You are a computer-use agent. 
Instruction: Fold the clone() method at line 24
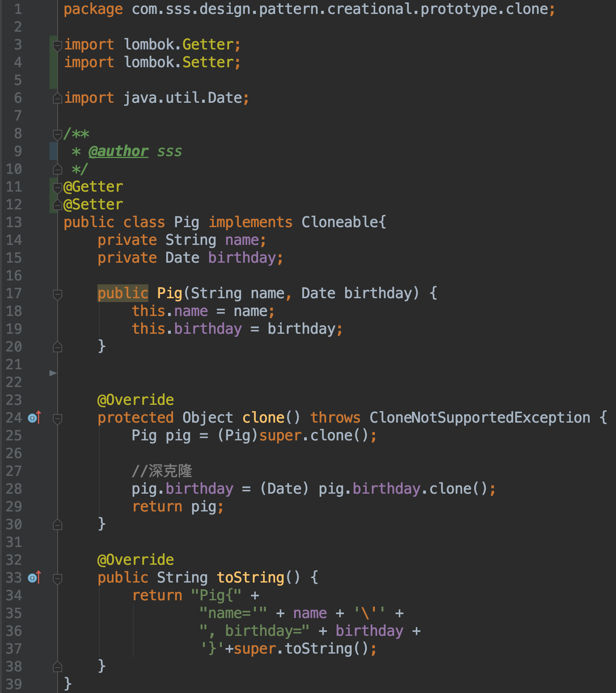point(57,418)
